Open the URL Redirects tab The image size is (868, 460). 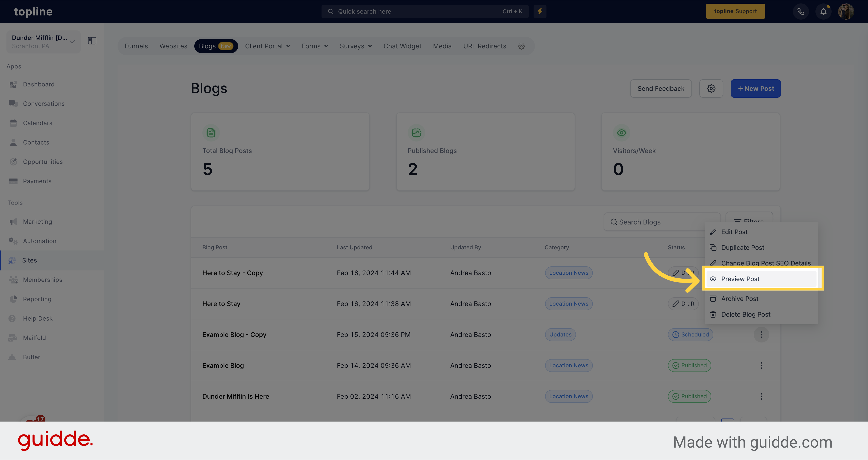click(x=484, y=46)
